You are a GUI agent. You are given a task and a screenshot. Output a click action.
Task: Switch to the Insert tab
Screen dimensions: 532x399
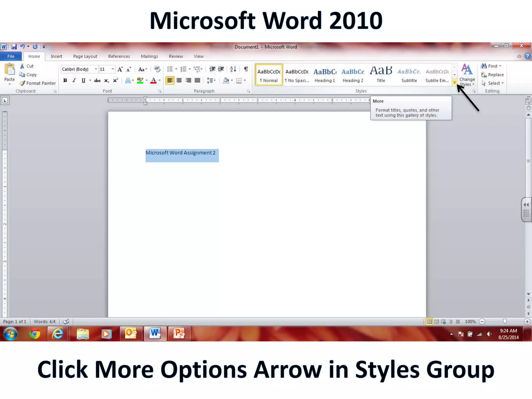tap(56, 56)
